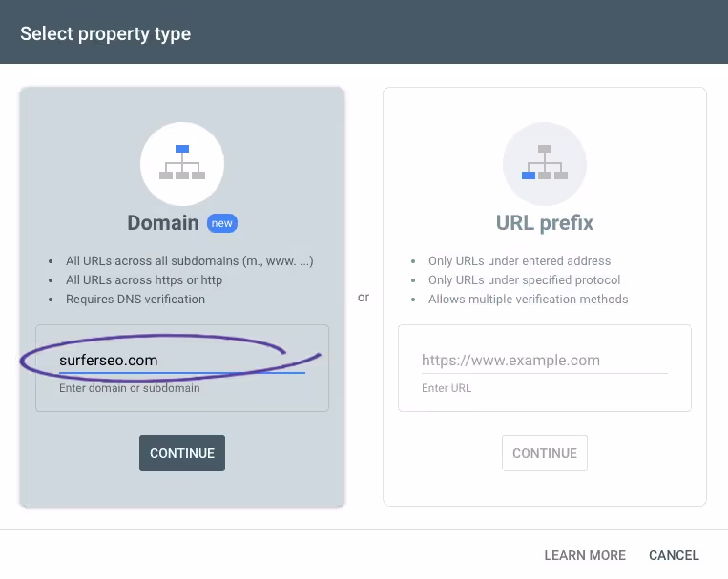Click 'Only URLs under entered address' bullet
Viewport: 728px width, 579px height.
(x=520, y=261)
